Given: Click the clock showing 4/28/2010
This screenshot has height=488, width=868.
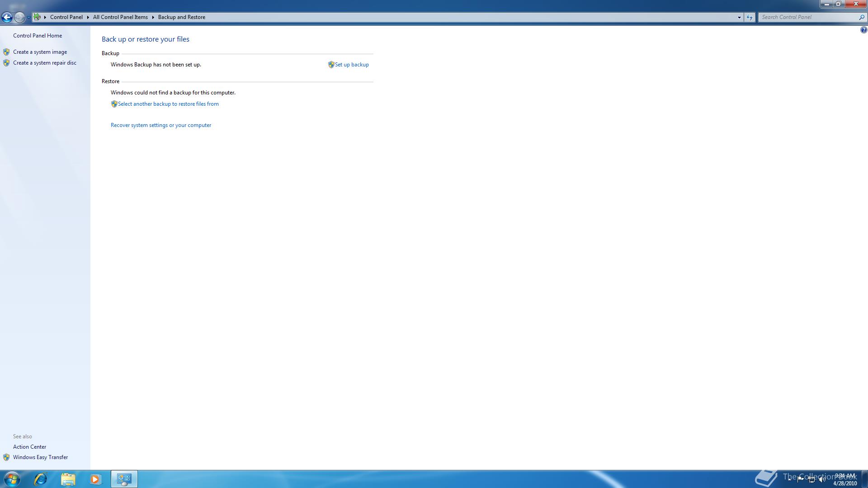Looking at the screenshot, I should 845,479.
